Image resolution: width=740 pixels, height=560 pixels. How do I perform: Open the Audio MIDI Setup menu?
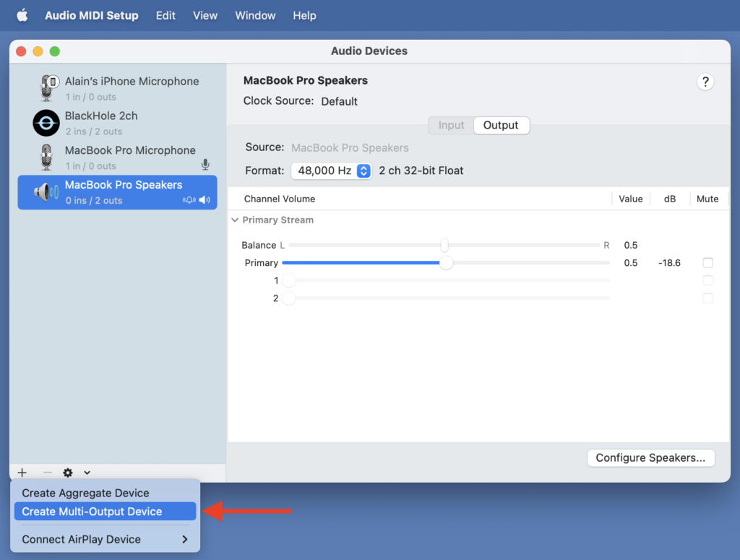tap(92, 16)
